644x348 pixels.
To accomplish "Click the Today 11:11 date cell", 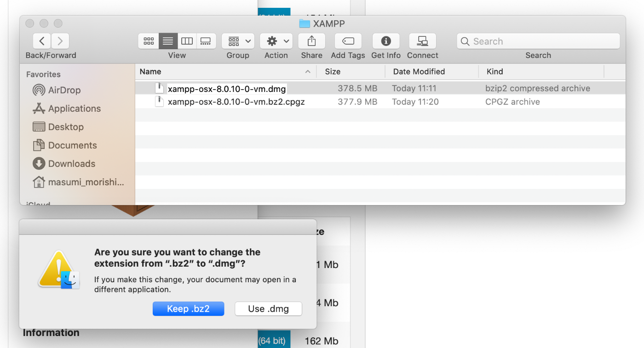I will click(x=414, y=88).
